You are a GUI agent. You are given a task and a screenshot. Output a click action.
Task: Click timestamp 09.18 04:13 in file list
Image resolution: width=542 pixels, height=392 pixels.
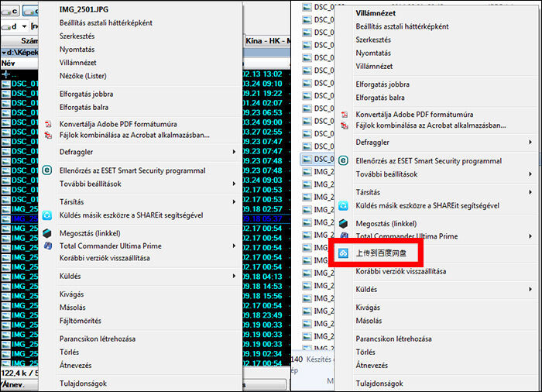point(262,277)
